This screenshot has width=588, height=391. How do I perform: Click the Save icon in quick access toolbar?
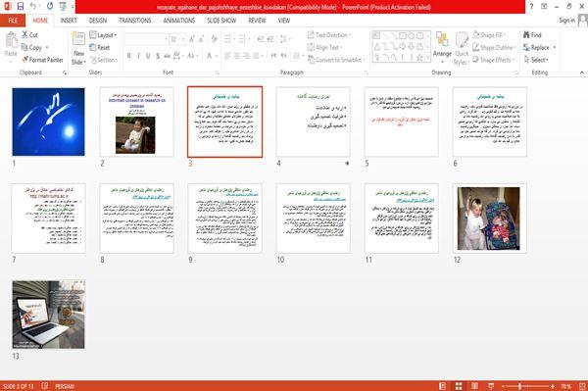21,6
